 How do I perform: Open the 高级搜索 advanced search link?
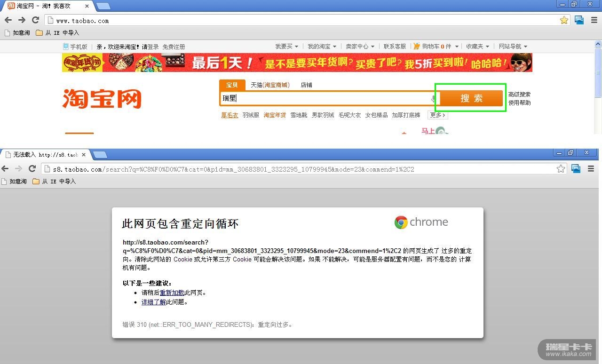pyautogui.click(x=519, y=95)
